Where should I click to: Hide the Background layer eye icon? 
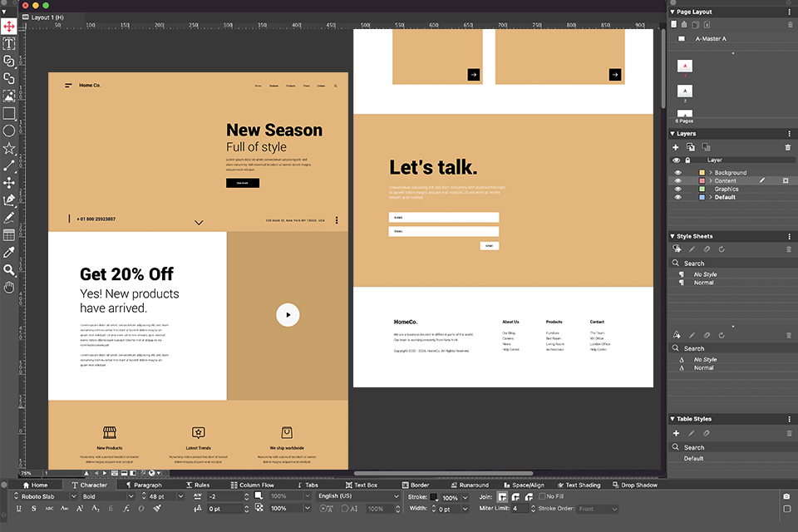pos(678,173)
